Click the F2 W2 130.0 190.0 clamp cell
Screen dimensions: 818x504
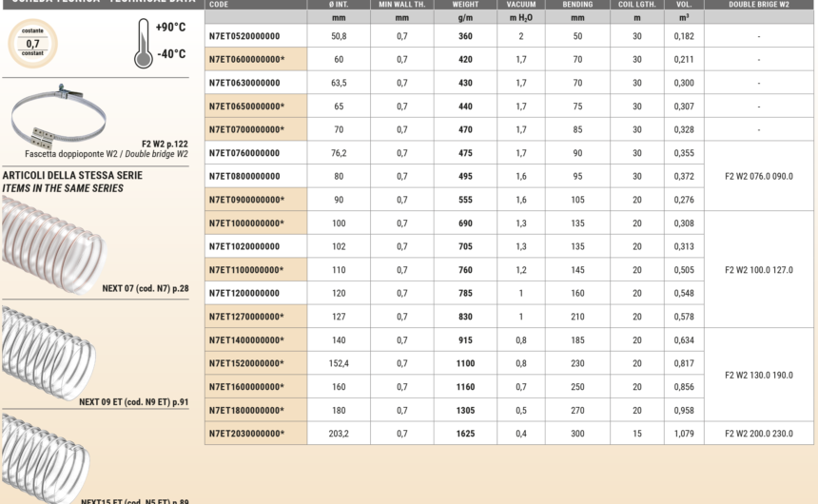[x=758, y=375]
